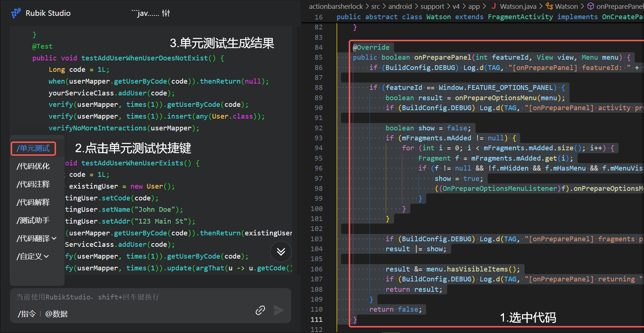Image resolution: width=644 pixels, height=333 pixels.
Task: Click the Watson.java breadcrumb item
Action: click(518, 6)
